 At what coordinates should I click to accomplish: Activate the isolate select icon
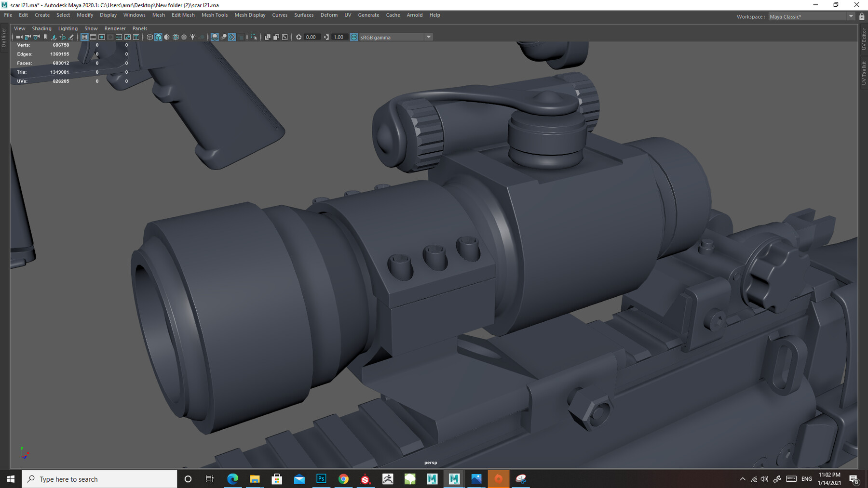253,37
